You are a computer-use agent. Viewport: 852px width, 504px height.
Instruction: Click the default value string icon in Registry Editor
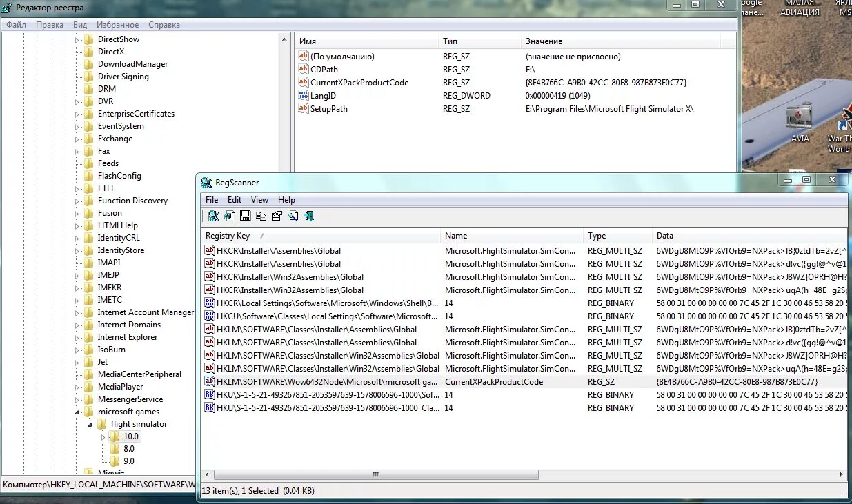tap(304, 56)
